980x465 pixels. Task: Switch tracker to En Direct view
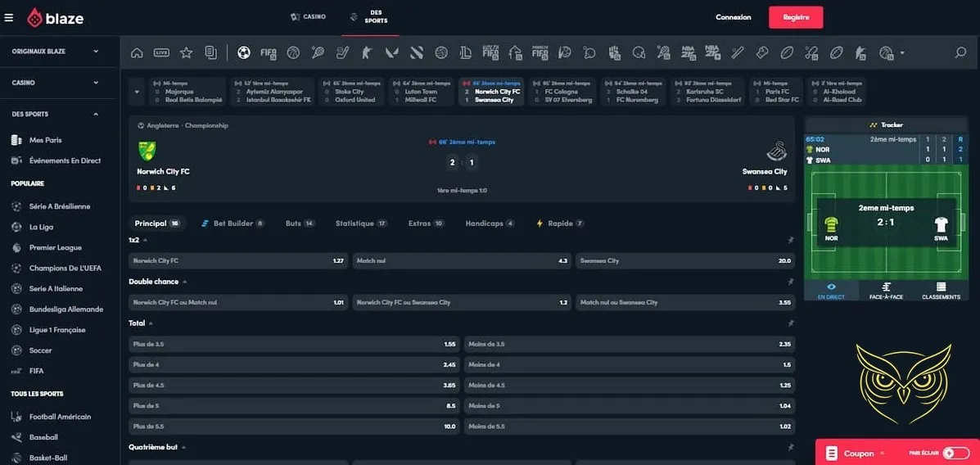831,291
